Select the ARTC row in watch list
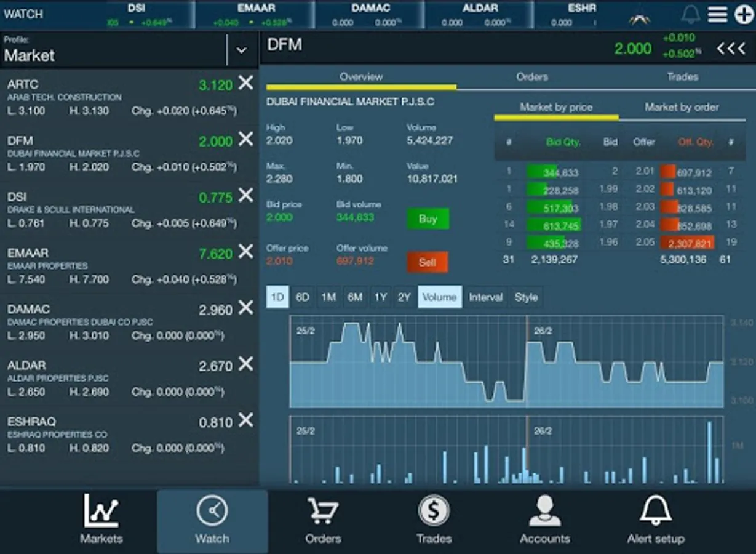The image size is (756, 554). tap(129, 97)
